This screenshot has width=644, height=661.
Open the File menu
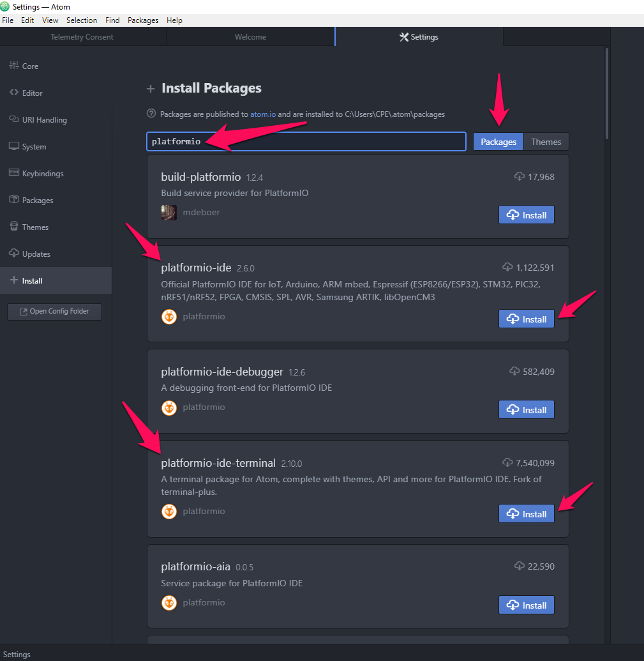pyautogui.click(x=8, y=20)
